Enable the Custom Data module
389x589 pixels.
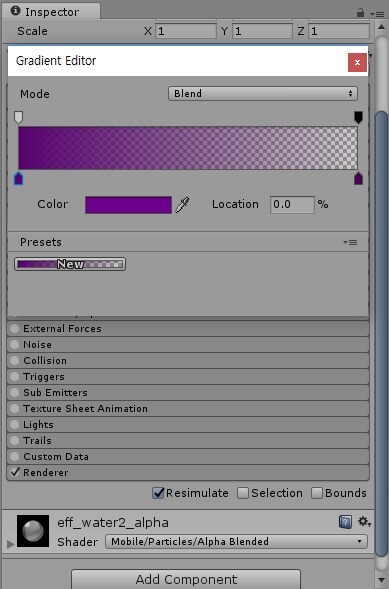pos(14,457)
